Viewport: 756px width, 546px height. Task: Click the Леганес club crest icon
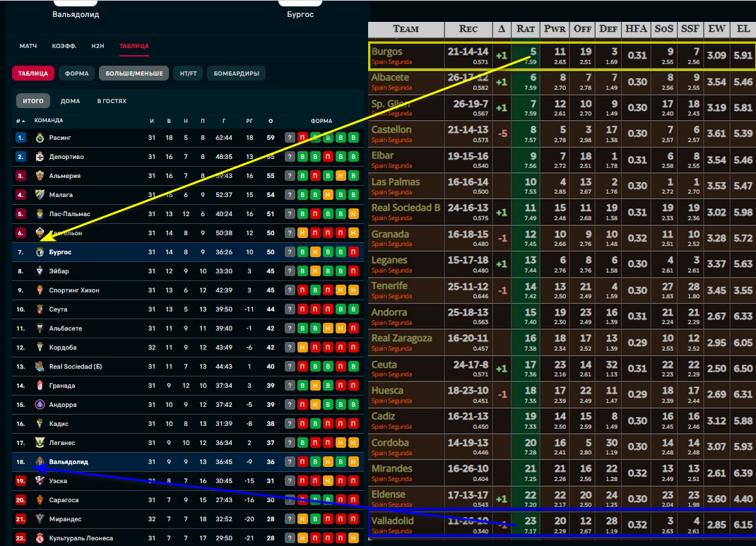[x=40, y=443]
